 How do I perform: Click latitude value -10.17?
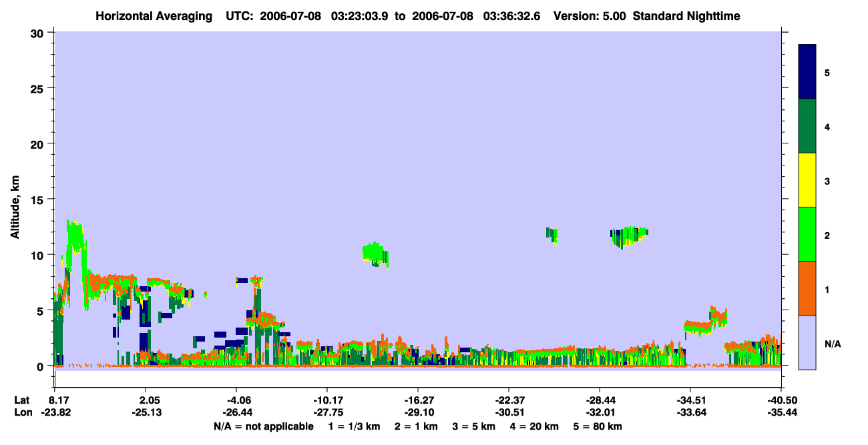coord(327,400)
